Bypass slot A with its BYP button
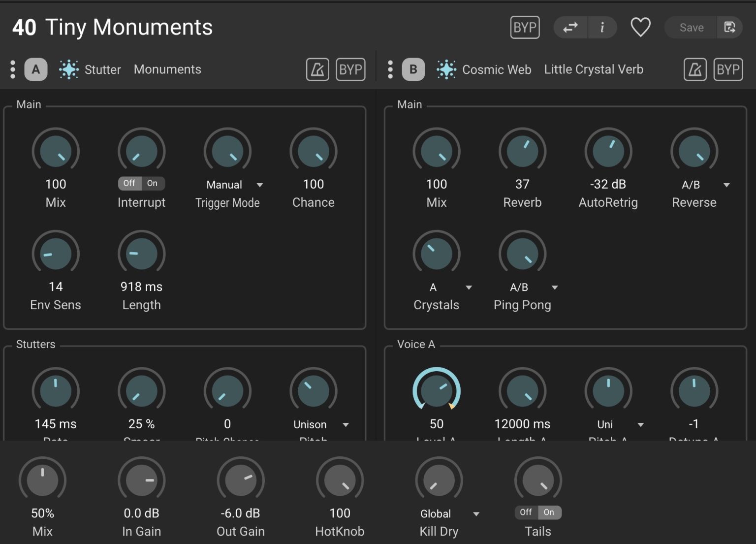 coord(350,69)
